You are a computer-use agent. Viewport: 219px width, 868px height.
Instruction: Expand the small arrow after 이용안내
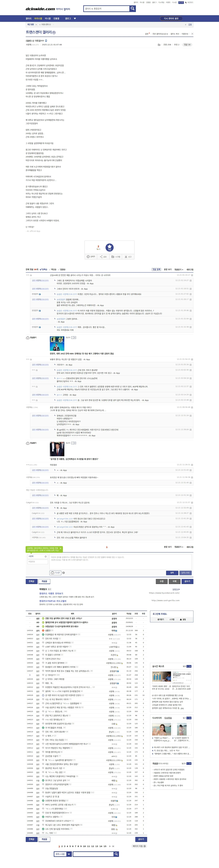coord(192,34)
